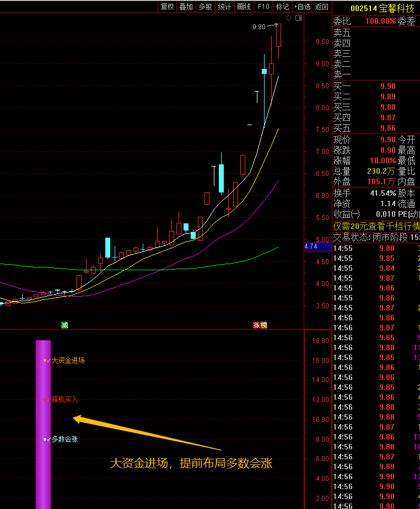Open the 仅需20元查看千档行情 promo link
The width and height of the screenshot is (420, 509).
pyautogui.click(x=376, y=226)
